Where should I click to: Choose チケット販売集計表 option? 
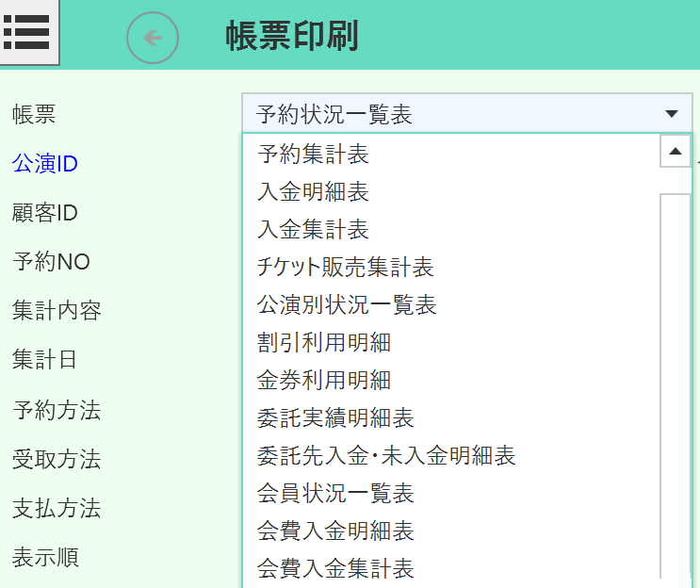345,268
